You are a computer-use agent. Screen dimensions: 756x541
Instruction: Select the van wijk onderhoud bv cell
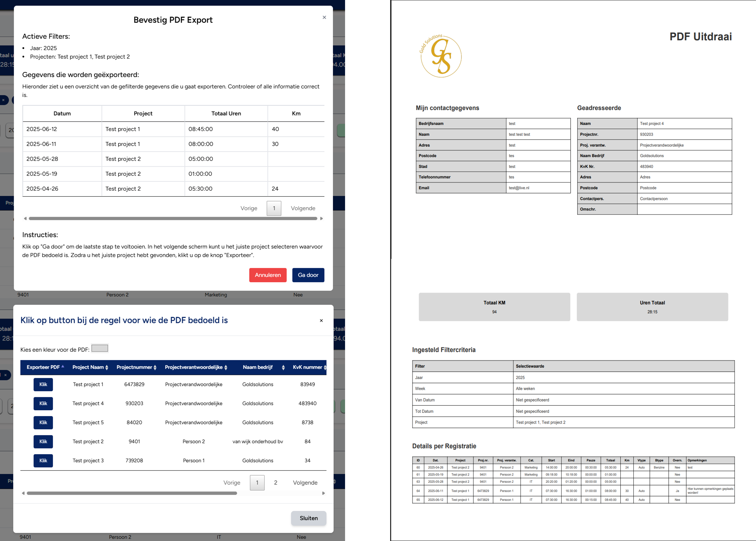[258, 441]
